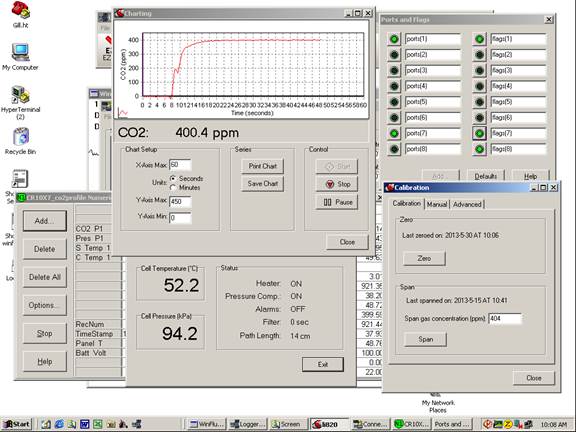Image resolution: width=576 pixels, height=432 pixels.
Task: Close the Charting dialog via Close button
Action: [x=347, y=242]
